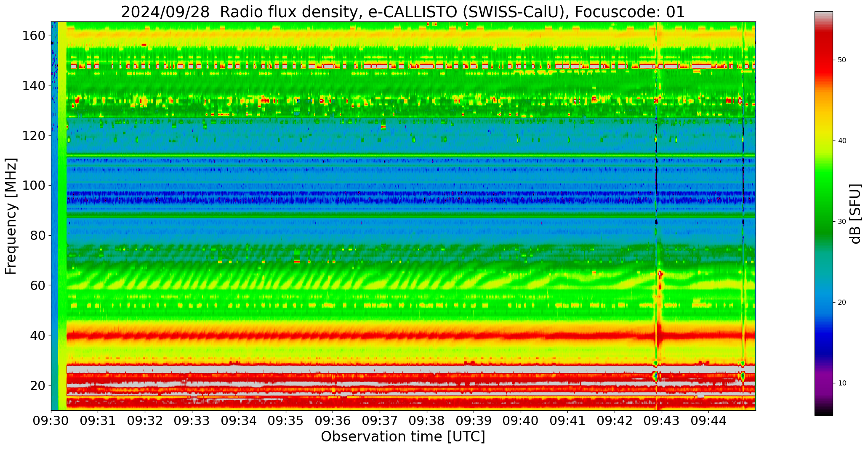Click the 09:36 time tick label
Viewport: 868px width, 449px height.
[x=333, y=420]
